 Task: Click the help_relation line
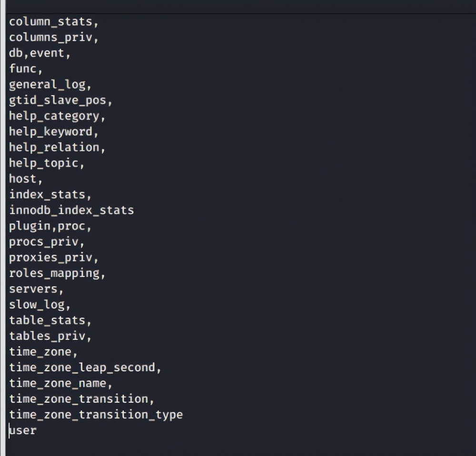point(54,148)
